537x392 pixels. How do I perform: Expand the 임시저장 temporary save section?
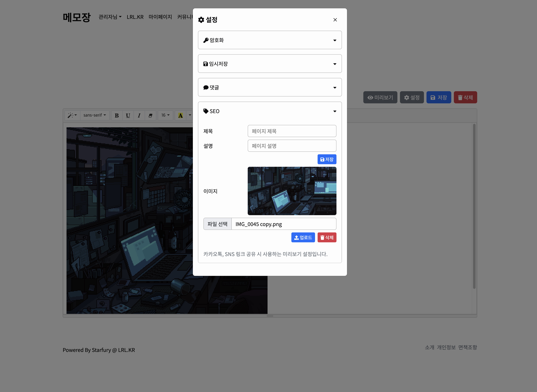tap(270, 64)
